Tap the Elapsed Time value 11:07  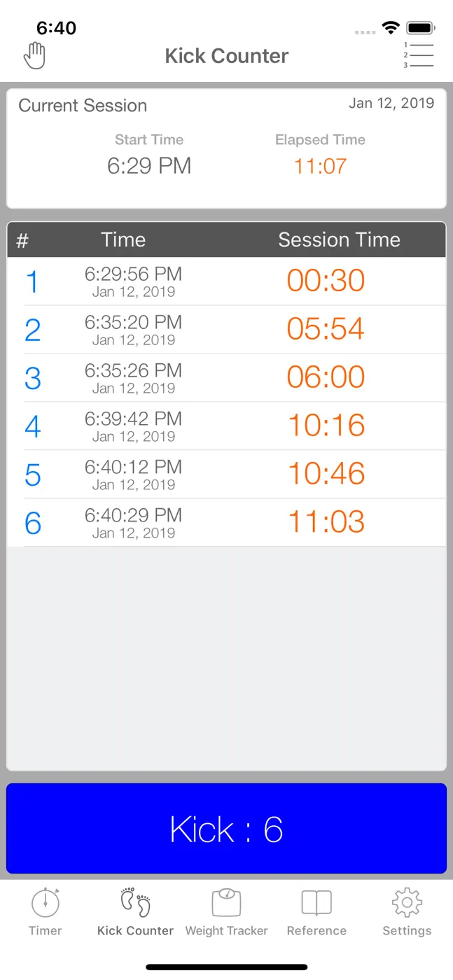(320, 166)
